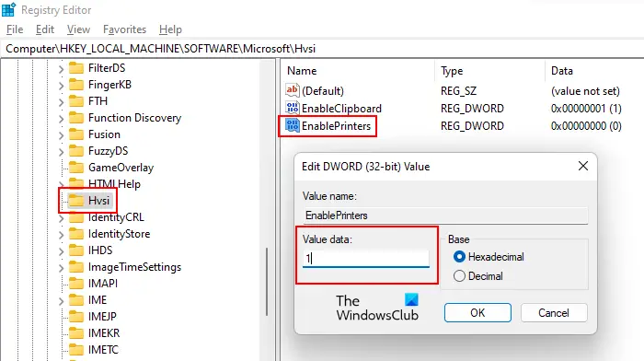Viewport: 644px width, 361px height.
Task: Open the Edit menu
Action: [45, 29]
